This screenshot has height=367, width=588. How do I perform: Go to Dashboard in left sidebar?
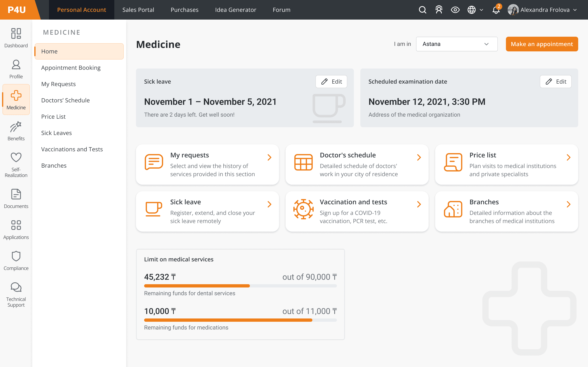pyautogui.click(x=16, y=38)
